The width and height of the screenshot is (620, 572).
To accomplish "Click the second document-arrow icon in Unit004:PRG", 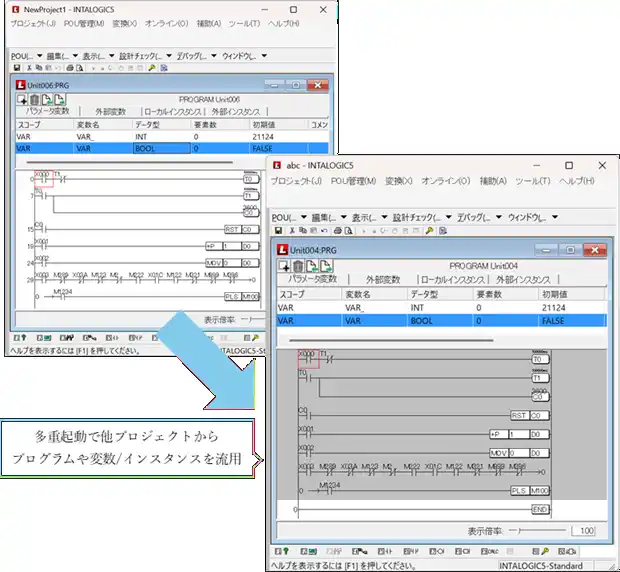I will pyautogui.click(x=326, y=266).
